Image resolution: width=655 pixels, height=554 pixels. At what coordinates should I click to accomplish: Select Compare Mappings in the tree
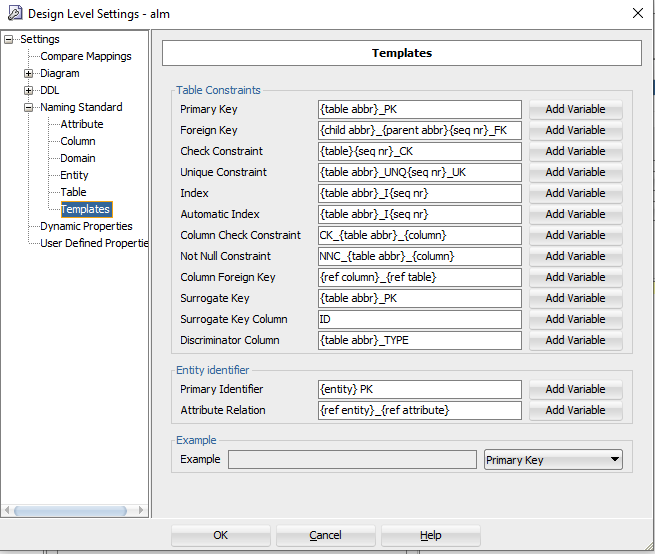tap(85, 57)
